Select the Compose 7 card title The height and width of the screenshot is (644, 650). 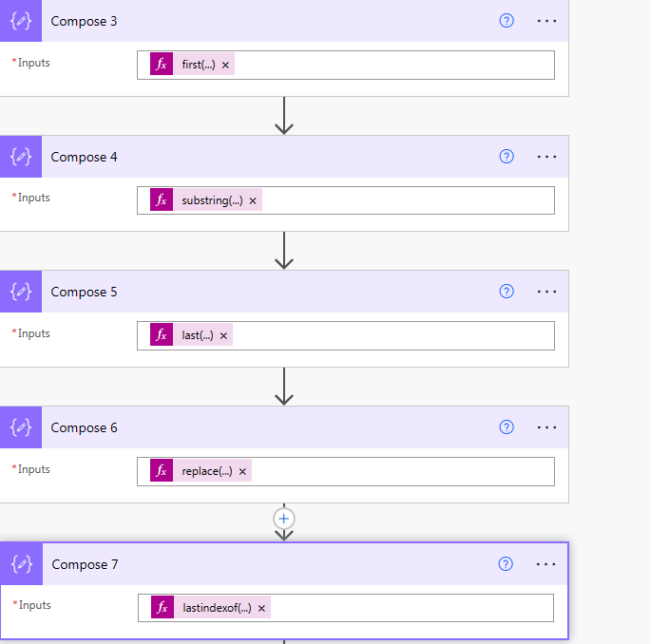85,564
